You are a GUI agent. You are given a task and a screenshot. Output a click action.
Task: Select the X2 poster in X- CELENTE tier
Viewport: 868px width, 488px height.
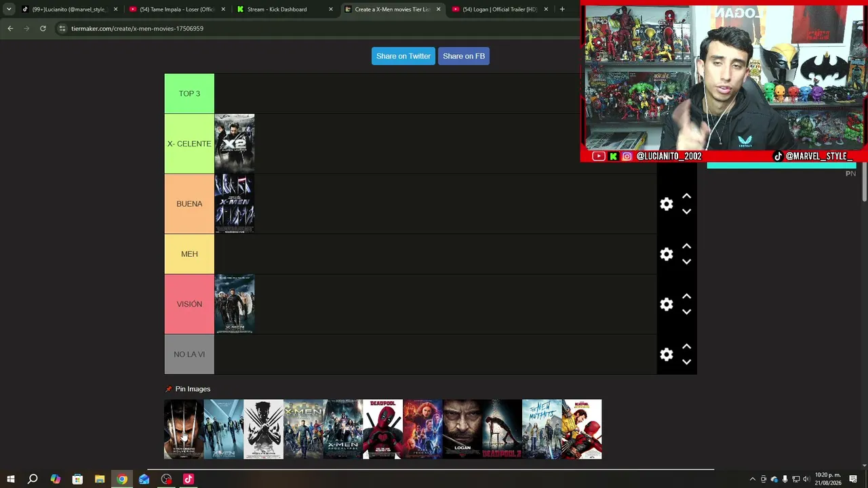[x=235, y=144]
